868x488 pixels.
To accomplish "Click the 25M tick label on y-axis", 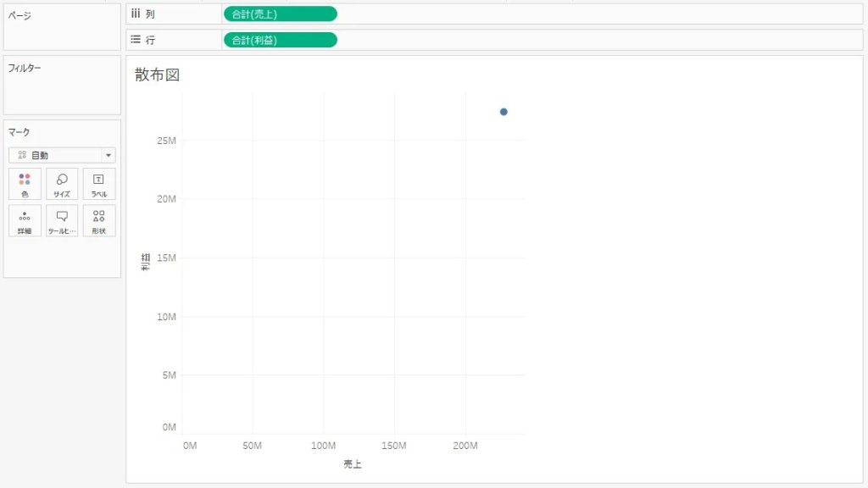I will (166, 141).
